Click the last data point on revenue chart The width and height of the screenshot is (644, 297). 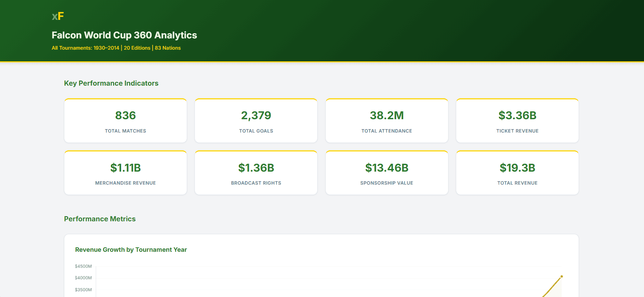pos(562,276)
